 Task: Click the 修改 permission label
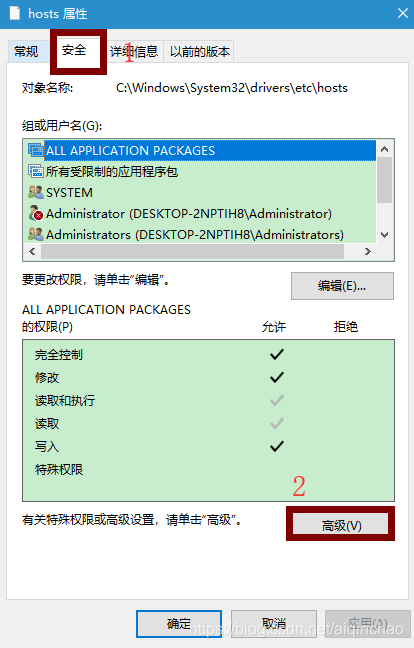[x=47, y=377]
